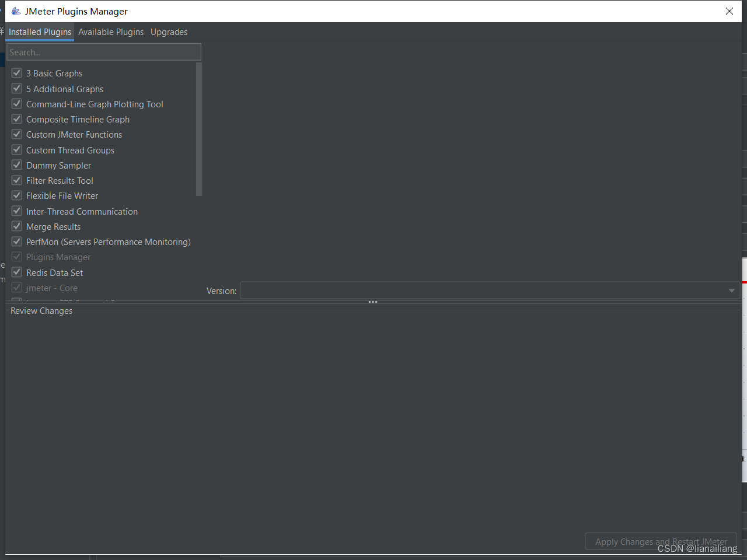This screenshot has height=560, width=747.
Task: Open the Available Plugins tab
Action: pyautogui.click(x=111, y=32)
